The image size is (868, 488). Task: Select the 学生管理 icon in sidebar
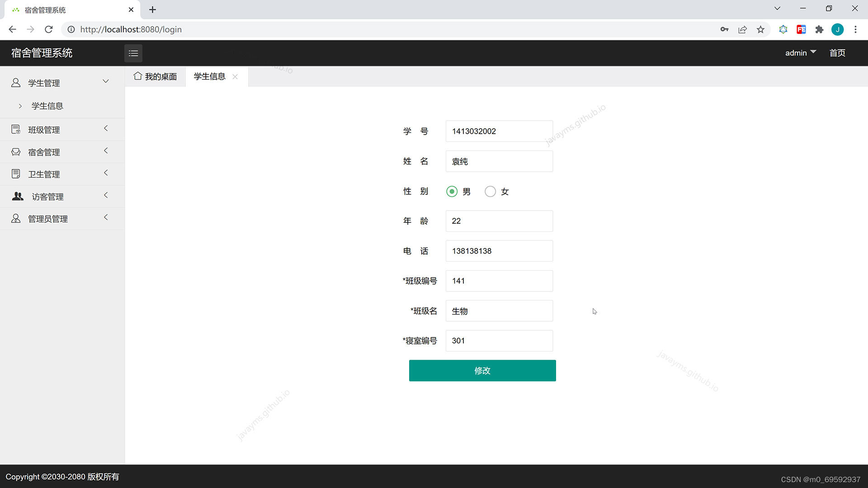[16, 83]
